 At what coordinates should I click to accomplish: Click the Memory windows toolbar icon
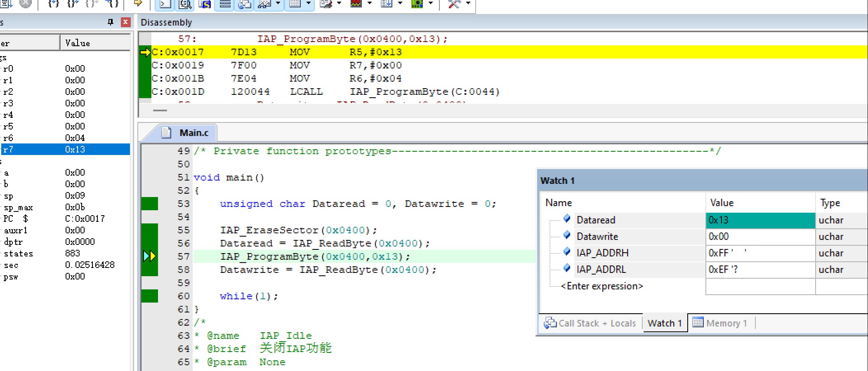295,4
